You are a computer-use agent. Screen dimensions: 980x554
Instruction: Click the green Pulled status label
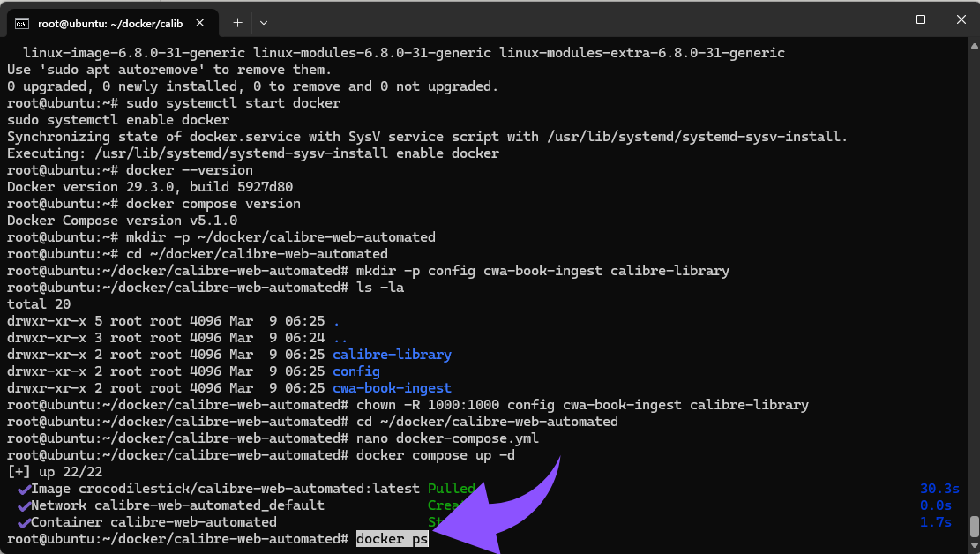(451, 488)
